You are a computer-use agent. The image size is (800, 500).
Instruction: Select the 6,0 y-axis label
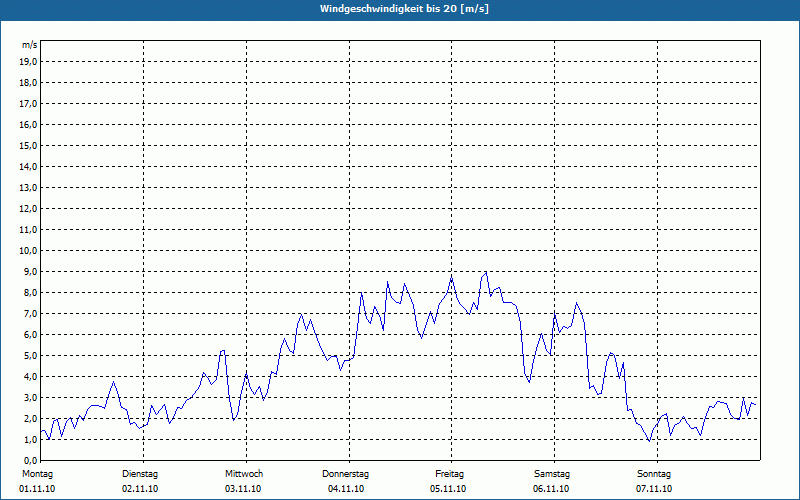point(30,334)
